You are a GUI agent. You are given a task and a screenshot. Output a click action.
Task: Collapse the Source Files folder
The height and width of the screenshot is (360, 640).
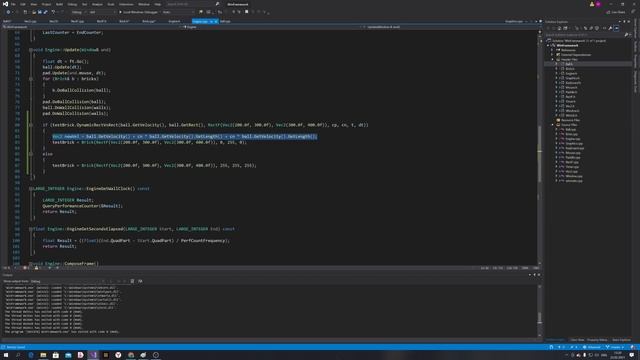pos(553,125)
